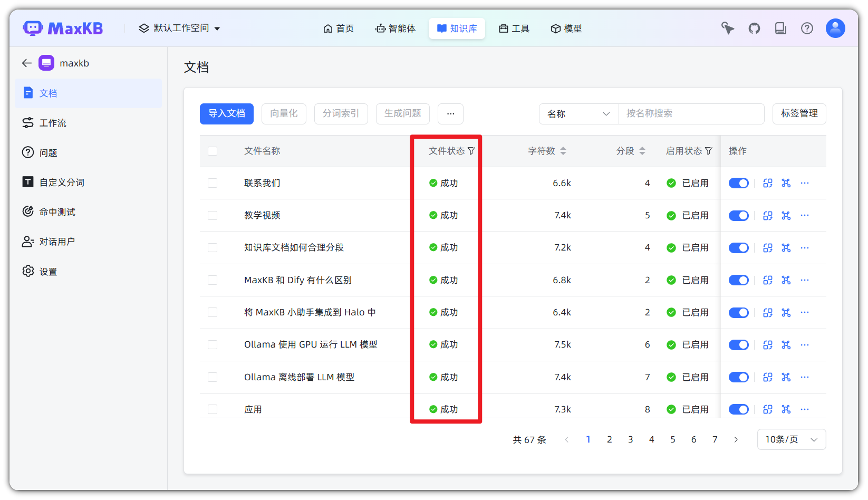868x500 pixels.
Task: Open GitHub link icon in header
Action: coord(754,28)
